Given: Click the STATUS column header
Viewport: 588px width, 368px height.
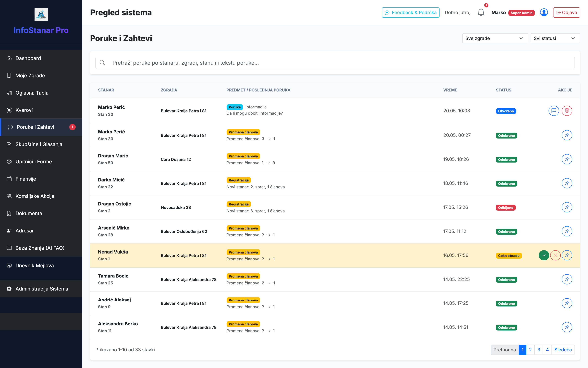Looking at the screenshot, I should coord(503,90).
